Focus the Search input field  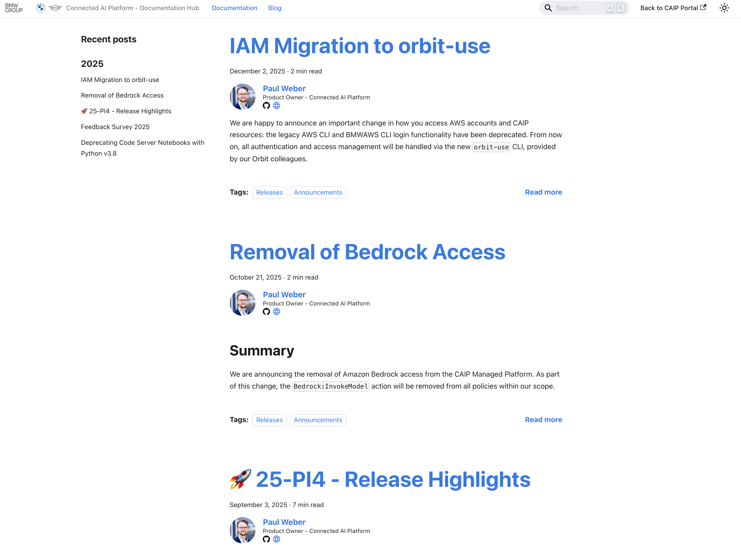tap(584, 8)
